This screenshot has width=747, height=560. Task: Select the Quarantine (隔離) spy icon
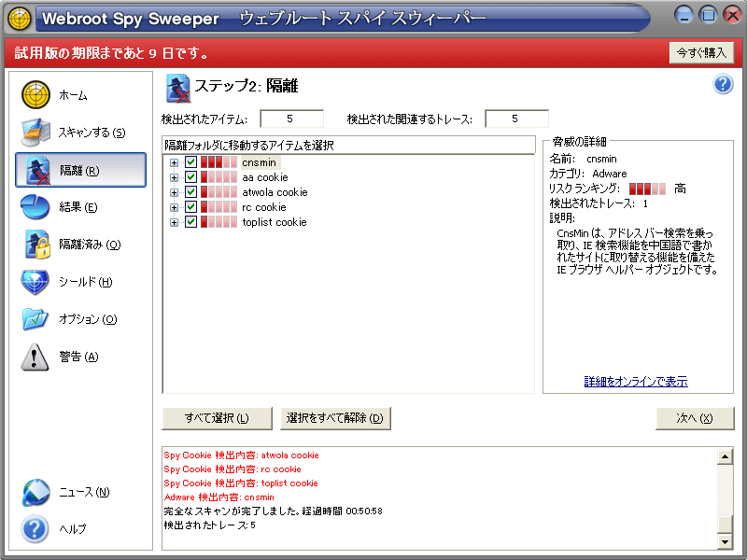(x=37, y=170)
